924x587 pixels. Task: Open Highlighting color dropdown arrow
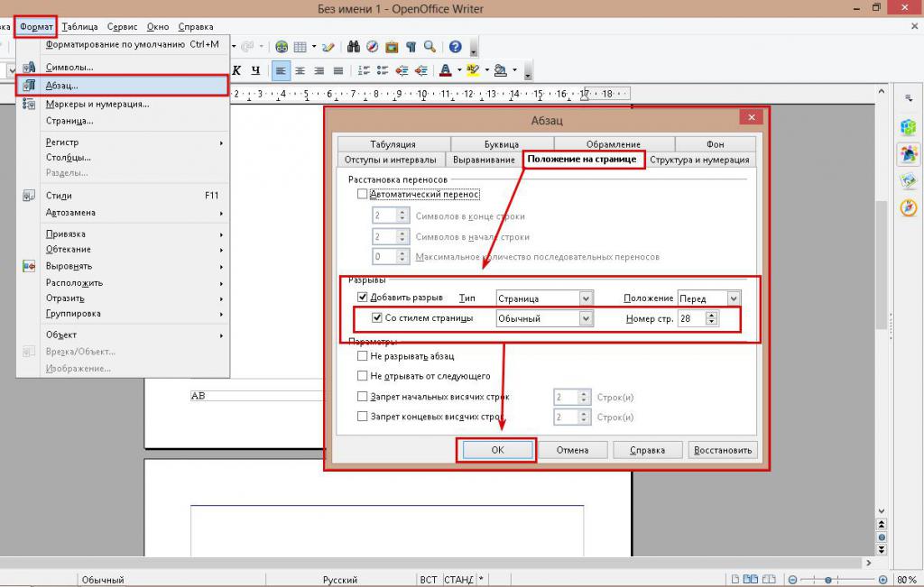coord(487,70)
